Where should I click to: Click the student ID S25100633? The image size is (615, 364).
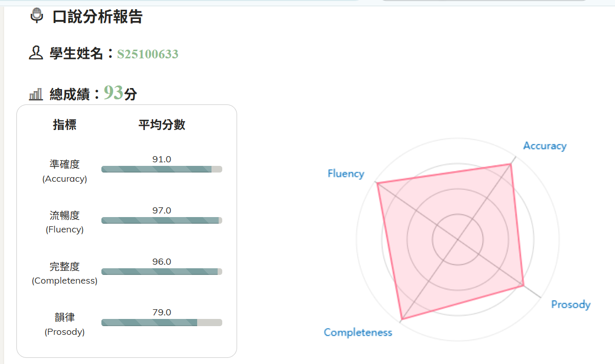pyautogui.click(x=147, y=54)
